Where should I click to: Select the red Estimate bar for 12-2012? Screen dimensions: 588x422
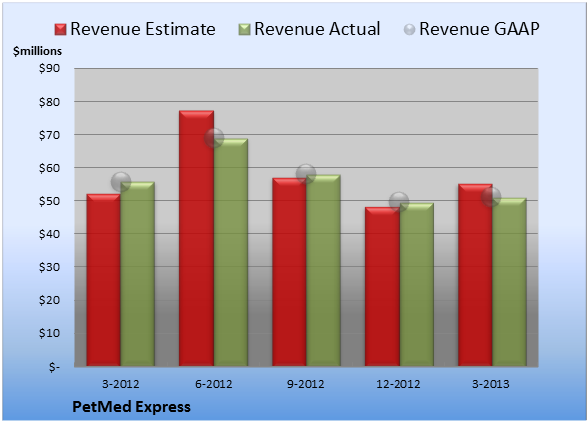pos(382,287)
